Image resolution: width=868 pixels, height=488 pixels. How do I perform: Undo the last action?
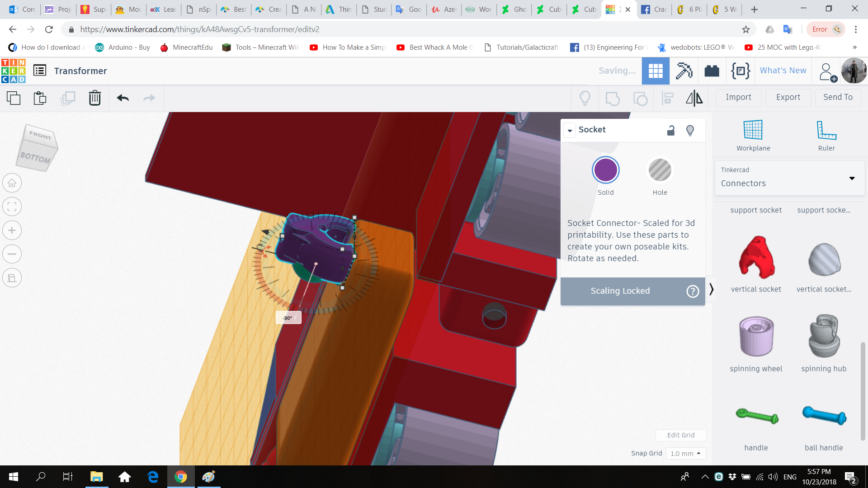(x=123, y=98)
